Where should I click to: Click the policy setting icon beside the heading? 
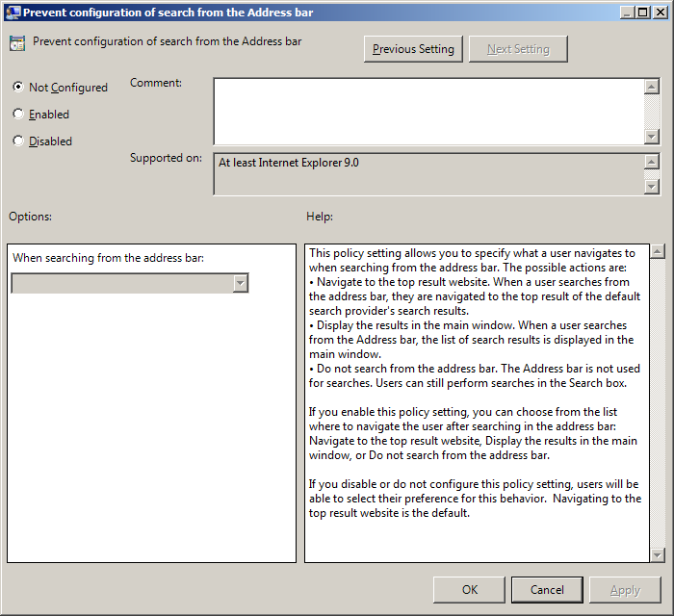(17, 43)
